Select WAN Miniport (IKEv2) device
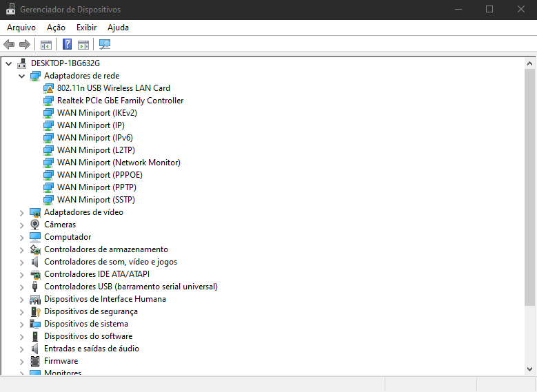This screenshot has width=537, height=392. 97,113
